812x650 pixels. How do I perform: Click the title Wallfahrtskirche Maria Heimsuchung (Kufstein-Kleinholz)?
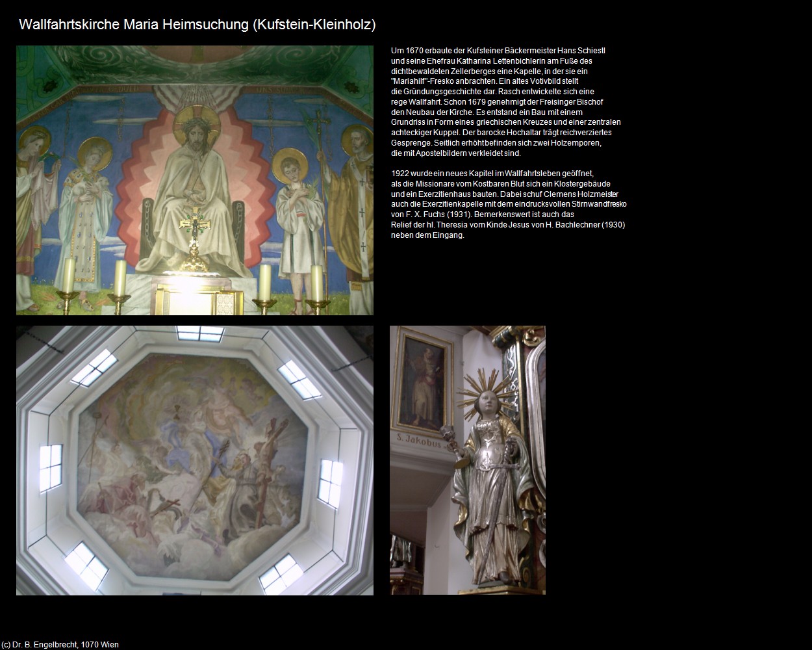point(197,25)
